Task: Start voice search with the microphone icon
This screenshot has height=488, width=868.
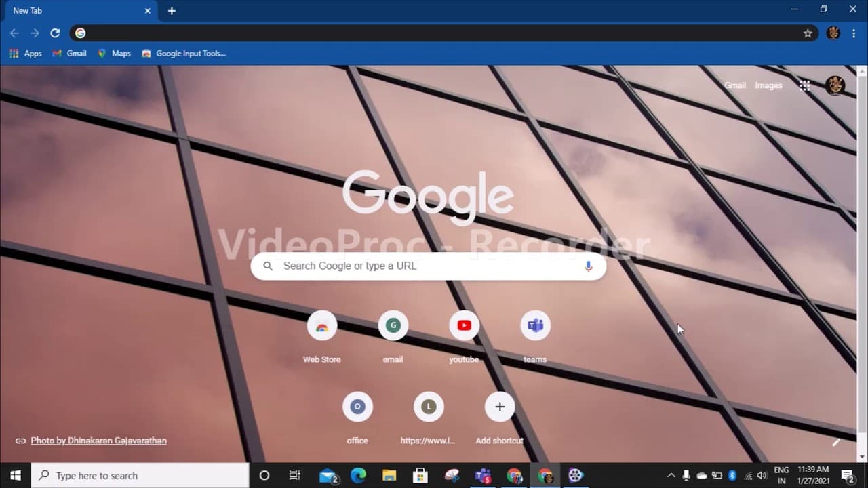Action: tap(588, 266)
